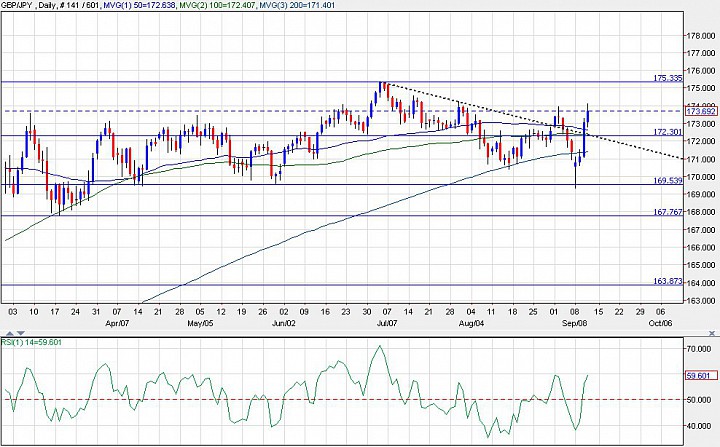720x447 pixels.
Task: Click the May/05 date label
Action: [x=201, y=323]
